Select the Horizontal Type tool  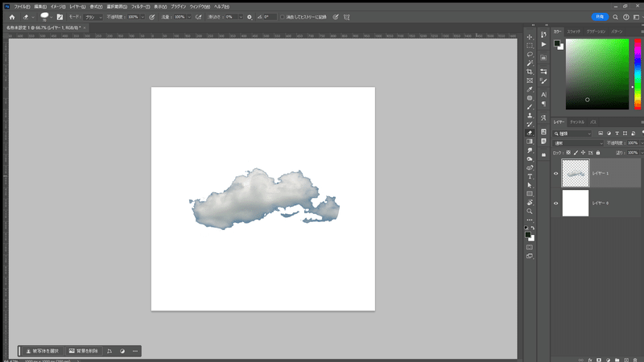coord(530,176)
